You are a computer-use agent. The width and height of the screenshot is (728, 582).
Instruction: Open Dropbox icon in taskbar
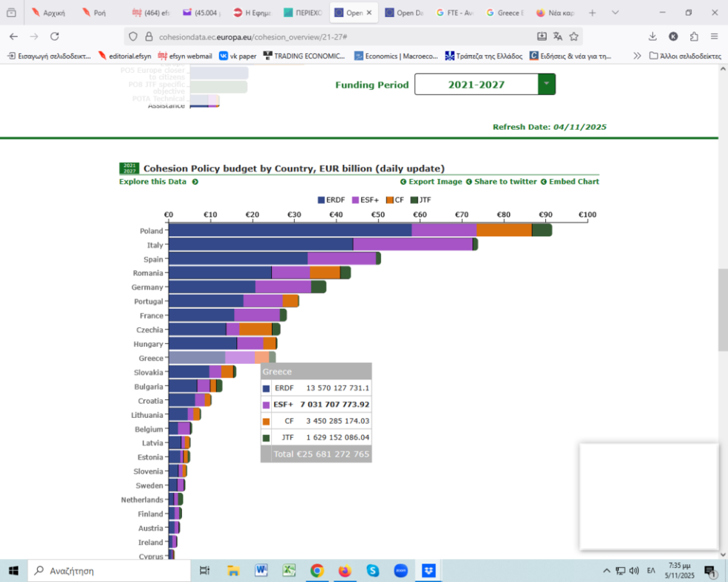pyautogui.click(x=429, y=570)
